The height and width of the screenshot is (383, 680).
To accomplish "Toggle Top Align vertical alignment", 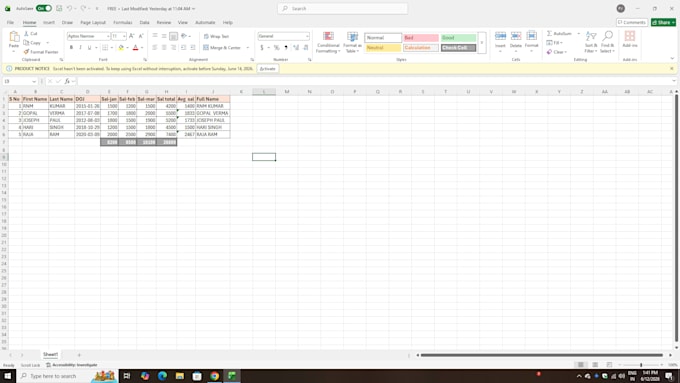I will [155, 36].
